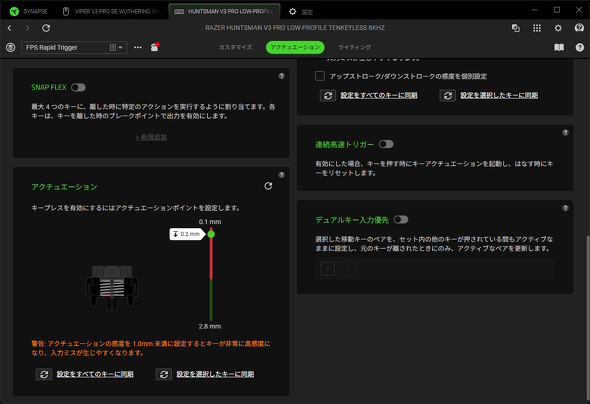Open help for デュアルキー入力優先 panel

tap(565, 208)
